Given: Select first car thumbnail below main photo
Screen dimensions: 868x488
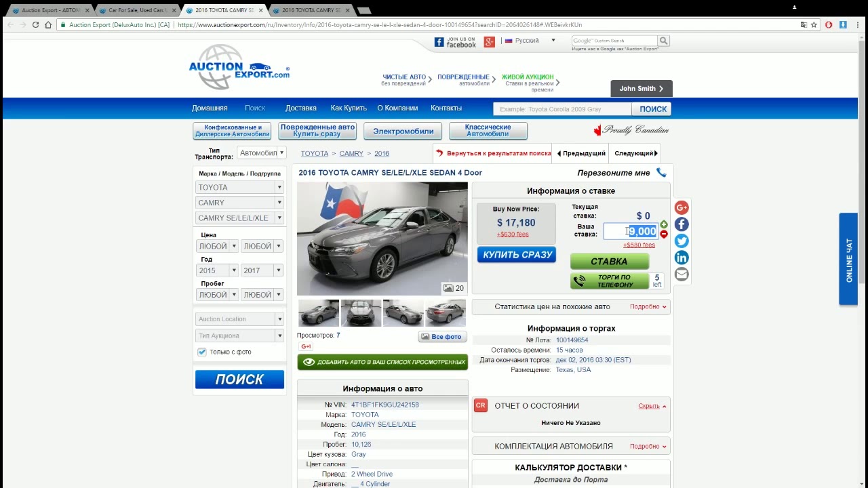Looking at the screenshot, I should point(319,313).
